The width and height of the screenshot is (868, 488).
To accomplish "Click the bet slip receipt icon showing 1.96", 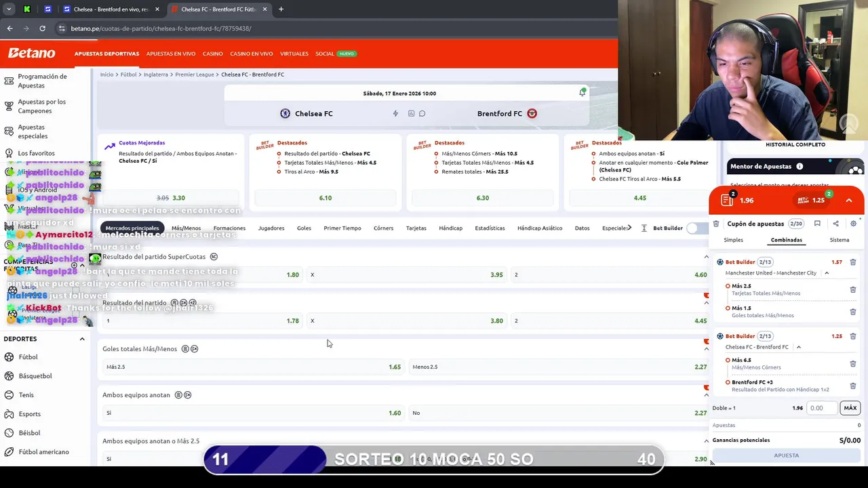I will pos(728,199).
